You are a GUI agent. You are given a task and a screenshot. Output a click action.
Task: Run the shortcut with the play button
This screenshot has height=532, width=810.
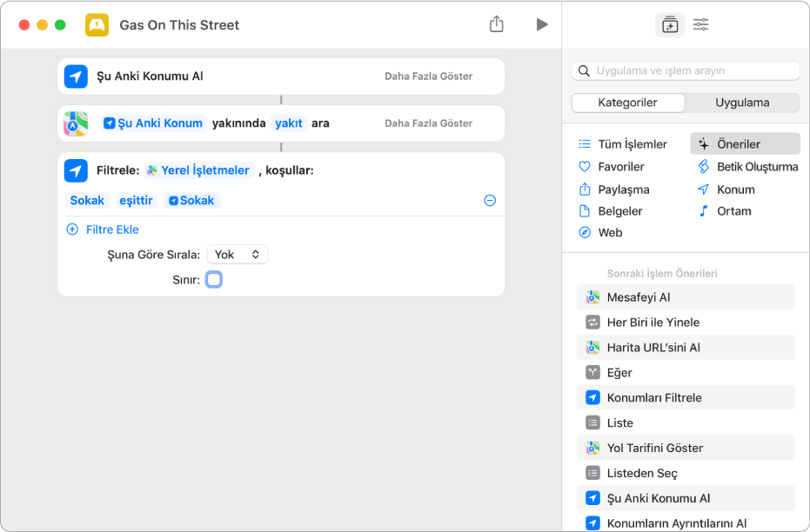coord(542,24)
